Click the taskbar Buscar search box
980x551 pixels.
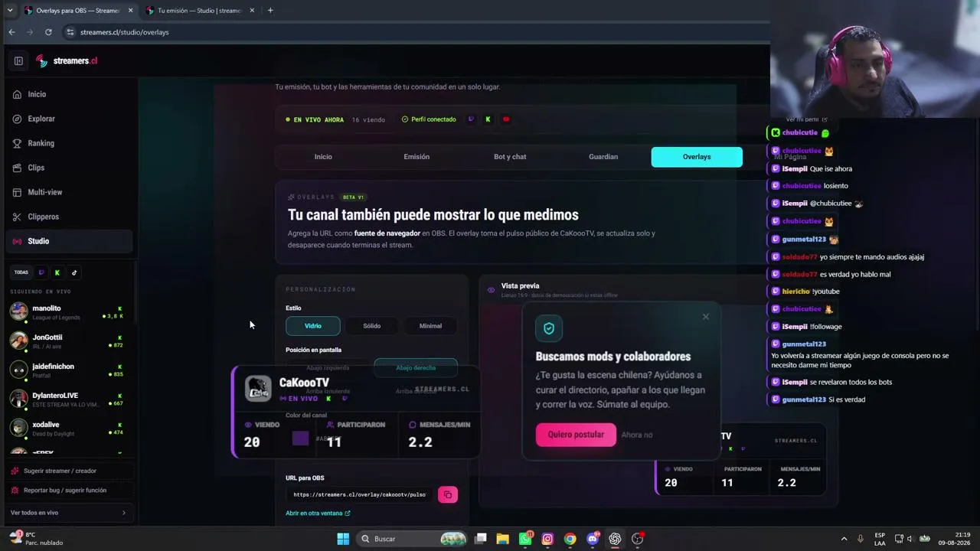tap(413, 539)
